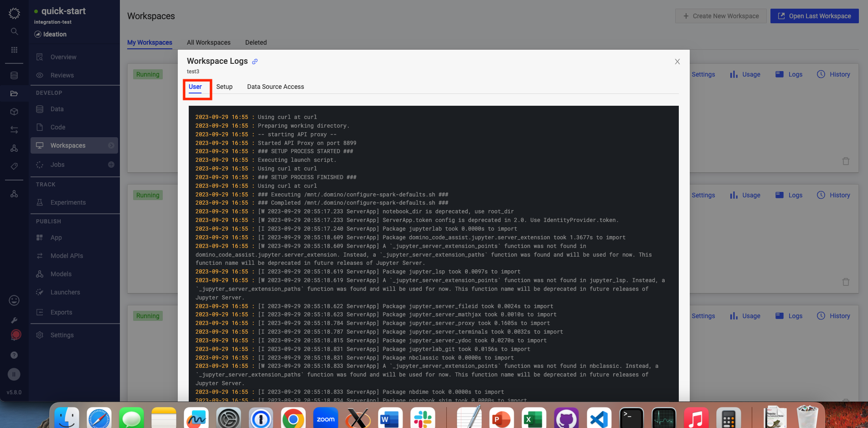Screen dimensions: 868x428
Task: Open the search magnifier in left rail
Action: point(14,31)
